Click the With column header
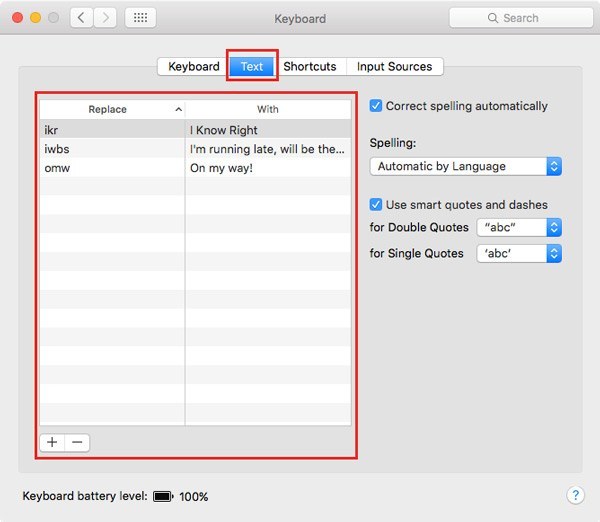 268,109
